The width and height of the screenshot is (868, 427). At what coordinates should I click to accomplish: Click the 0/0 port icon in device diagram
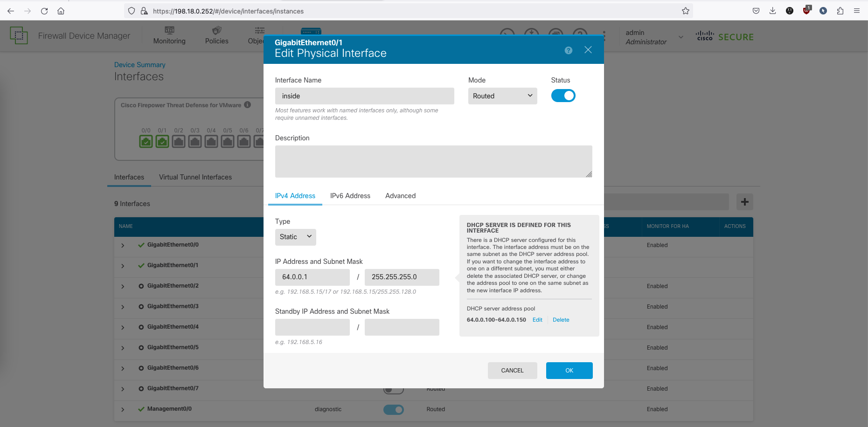click(146, 141)
